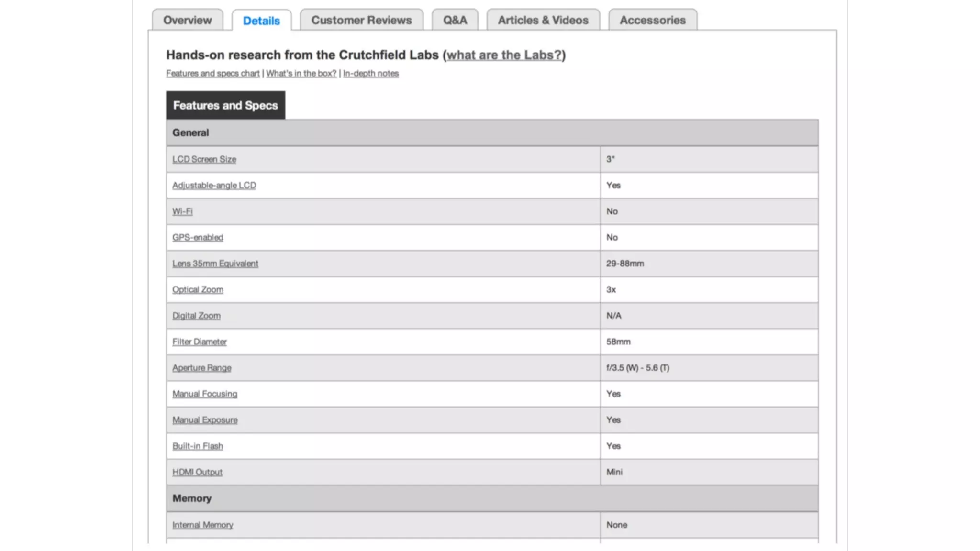Click the Optical Zoom link
The width and height of the screenshot is (980, 551).
[x=198, y=289]
